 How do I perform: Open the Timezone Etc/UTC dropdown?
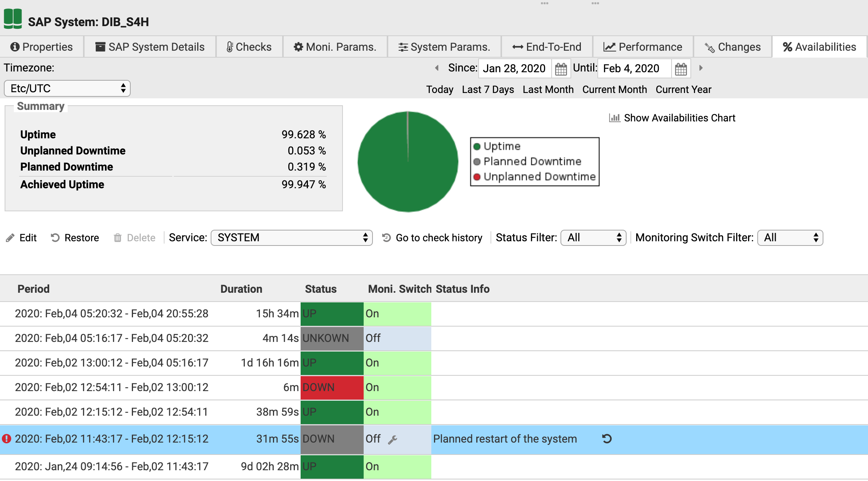[67, 88]
